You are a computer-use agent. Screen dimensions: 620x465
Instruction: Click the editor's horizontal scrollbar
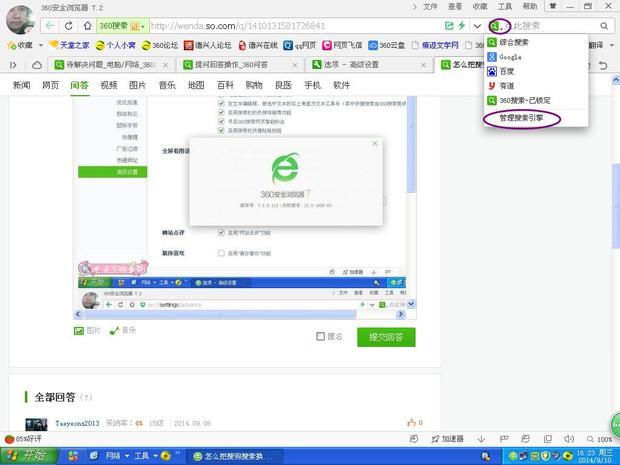click(x=220, y=314)
